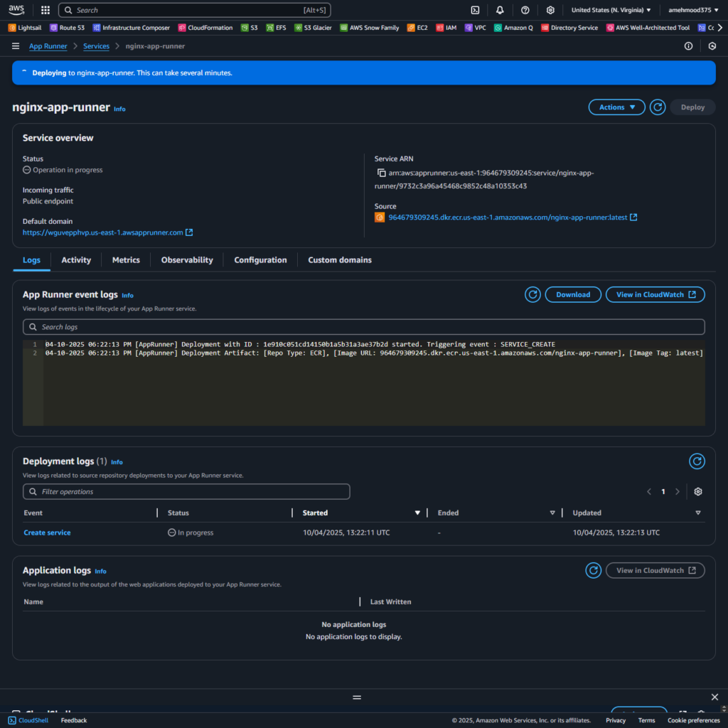This screenshot has width=728, height=728.
Task: Select the Logs tab
Action: (x=31, y=260)
